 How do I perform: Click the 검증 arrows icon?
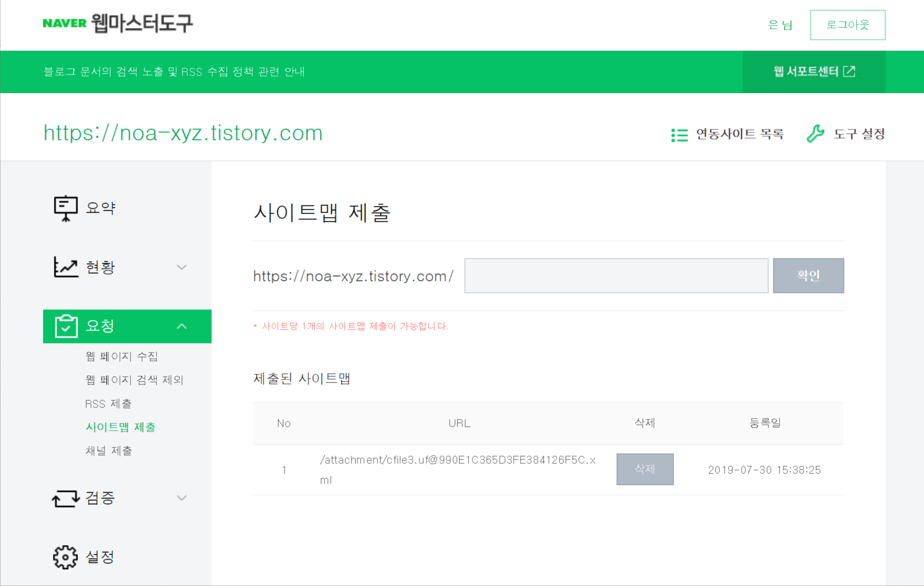(65, 498)
